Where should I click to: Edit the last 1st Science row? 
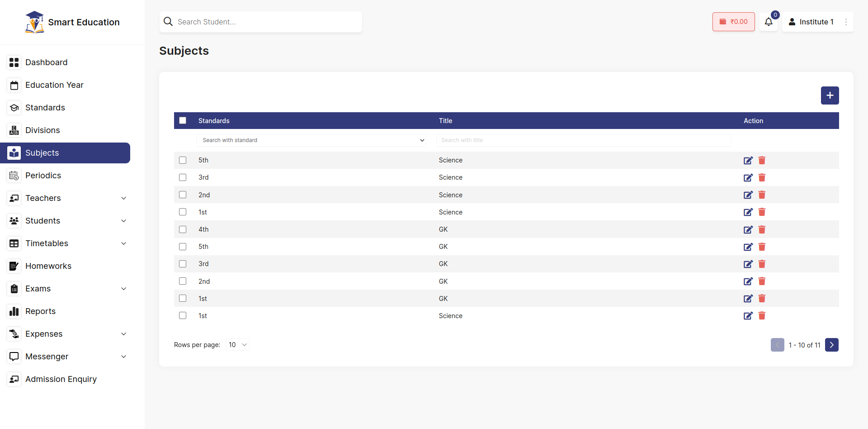point(748,316)
